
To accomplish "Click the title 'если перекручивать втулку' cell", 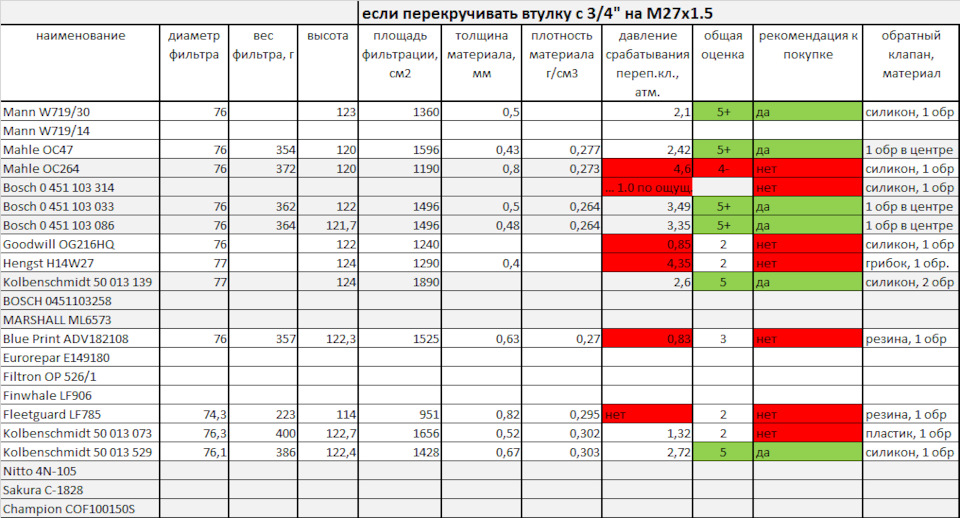I will [659, 13].
